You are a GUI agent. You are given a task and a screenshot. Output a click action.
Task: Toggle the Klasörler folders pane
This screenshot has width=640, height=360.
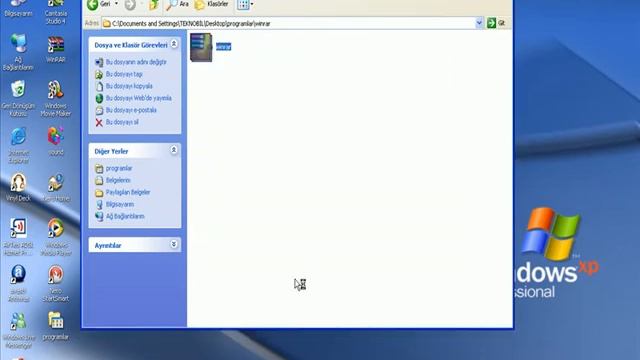click(211, 5)
